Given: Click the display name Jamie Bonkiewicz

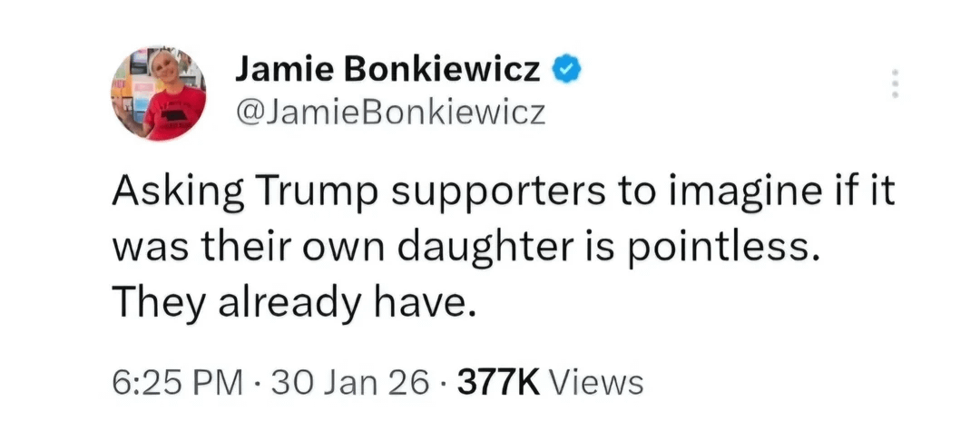Looking at the screenshot, I should [389, 68].
